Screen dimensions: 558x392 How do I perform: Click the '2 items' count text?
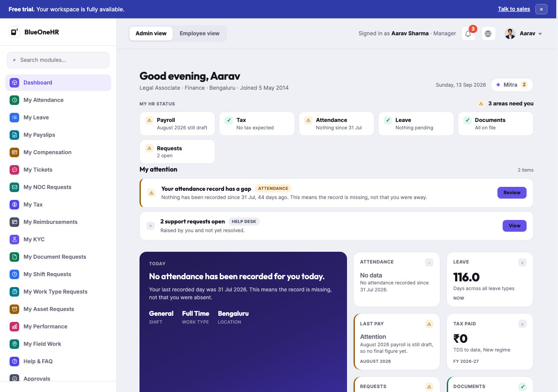click(526, 170)
